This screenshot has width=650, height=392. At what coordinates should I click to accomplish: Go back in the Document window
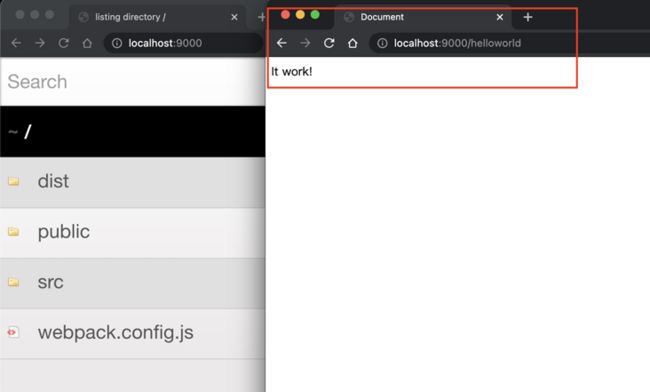tap(281, 43)
